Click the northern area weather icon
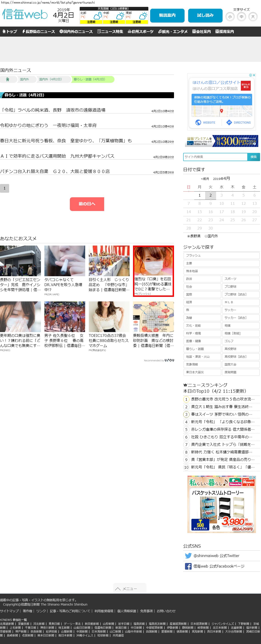 coord(98,16)
